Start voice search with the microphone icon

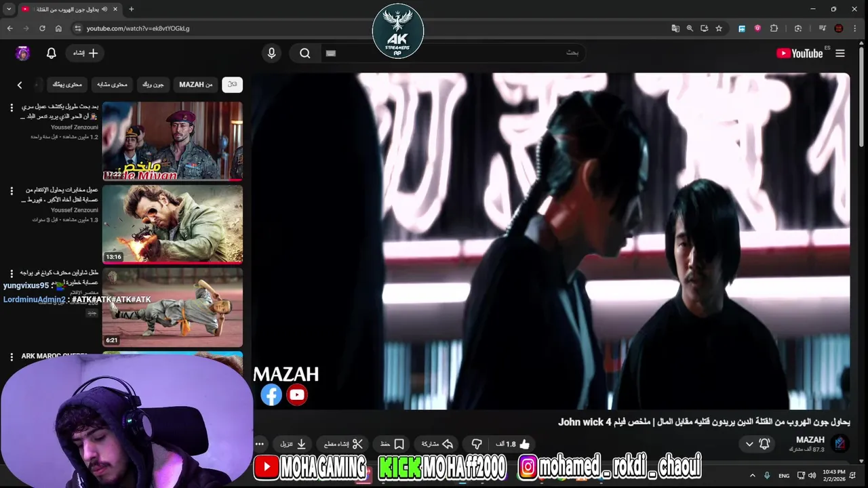(x=271, y=53)
